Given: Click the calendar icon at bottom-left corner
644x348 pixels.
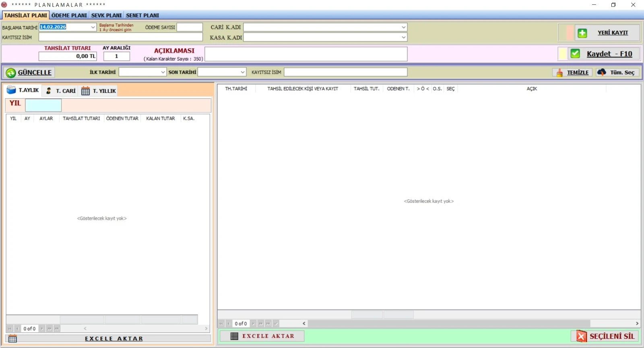Looking at the screenshot, I should click(12, 339).
